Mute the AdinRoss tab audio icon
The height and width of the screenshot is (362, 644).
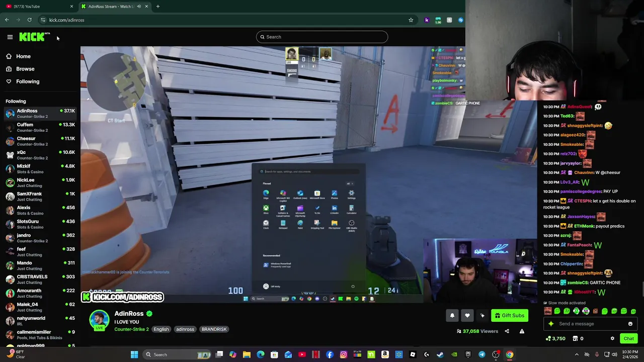pyautogui.click(x=139, y=7)
